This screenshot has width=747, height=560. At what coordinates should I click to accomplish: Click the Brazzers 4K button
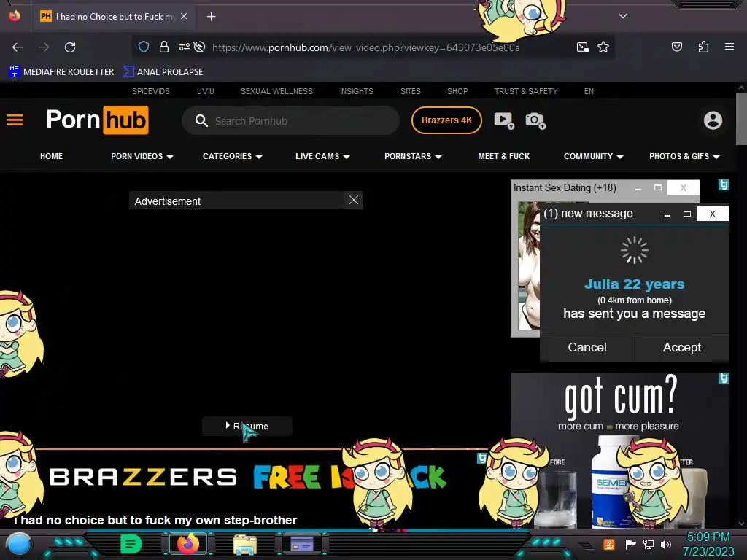click(446, 120)
